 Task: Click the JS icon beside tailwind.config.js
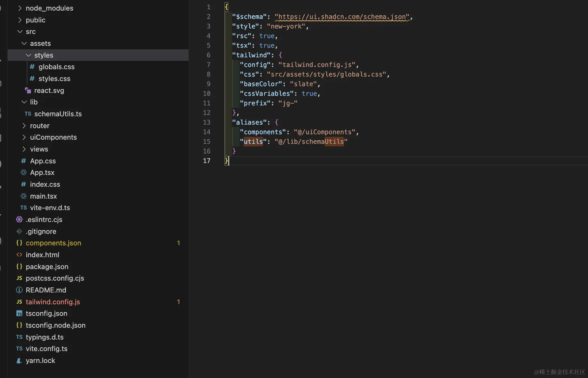point(19,302)
